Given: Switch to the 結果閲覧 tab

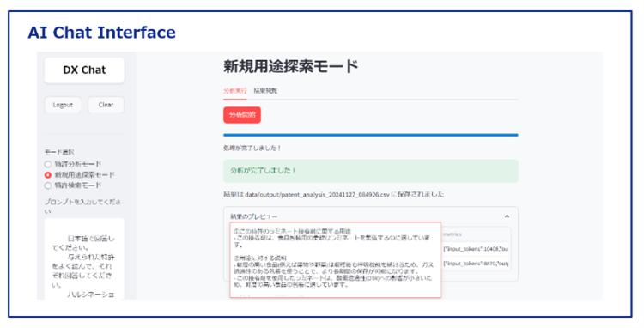Looking at the screenshot, I should [265, 91].
